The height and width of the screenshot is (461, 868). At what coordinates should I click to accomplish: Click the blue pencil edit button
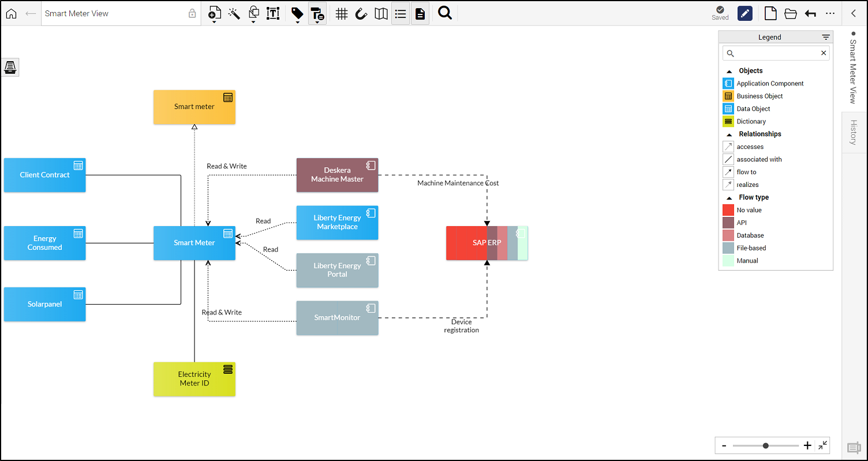click(x=745, y=13)
